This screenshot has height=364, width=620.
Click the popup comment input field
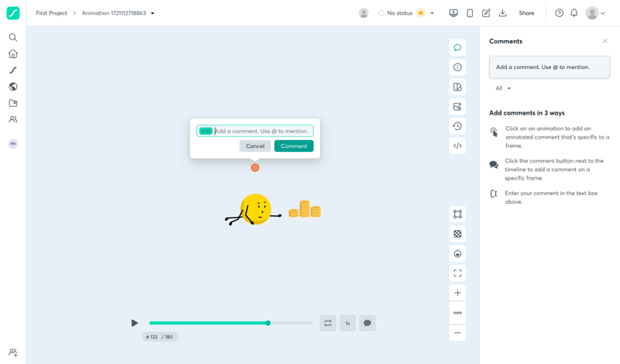[255, 131]
